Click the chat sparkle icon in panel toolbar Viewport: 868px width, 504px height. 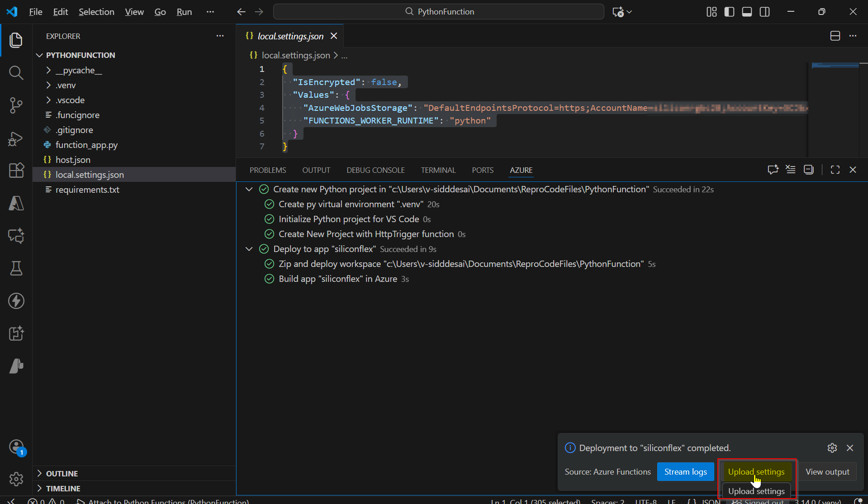773,170
